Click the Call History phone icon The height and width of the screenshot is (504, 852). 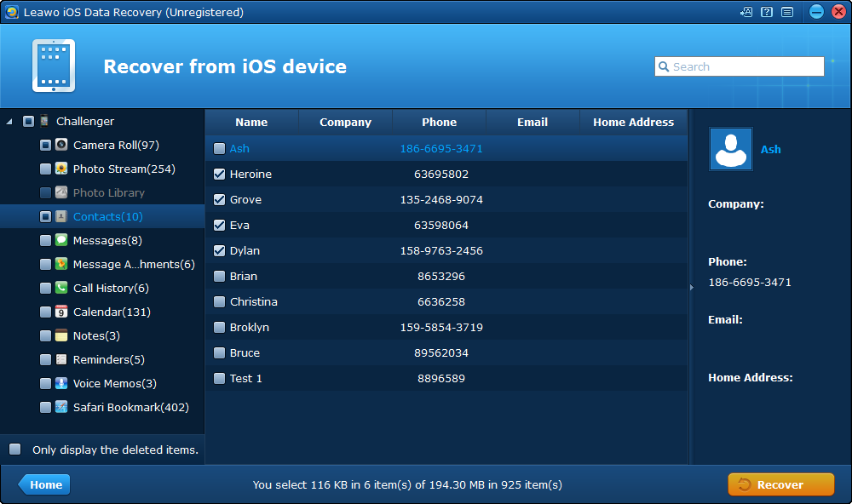[x=61, y=287]
